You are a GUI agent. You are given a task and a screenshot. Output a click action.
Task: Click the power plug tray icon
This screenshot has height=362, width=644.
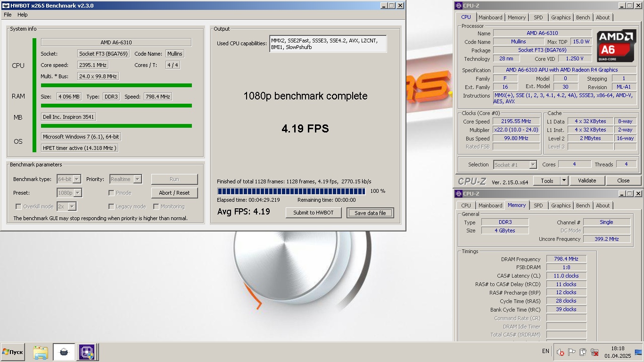583,352
